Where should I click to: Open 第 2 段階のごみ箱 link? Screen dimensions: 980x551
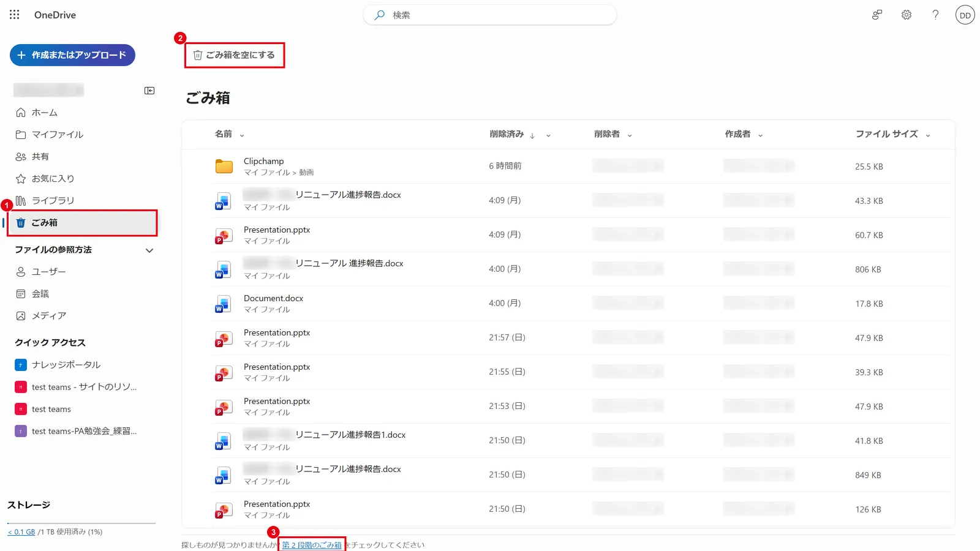coord(312,545)
